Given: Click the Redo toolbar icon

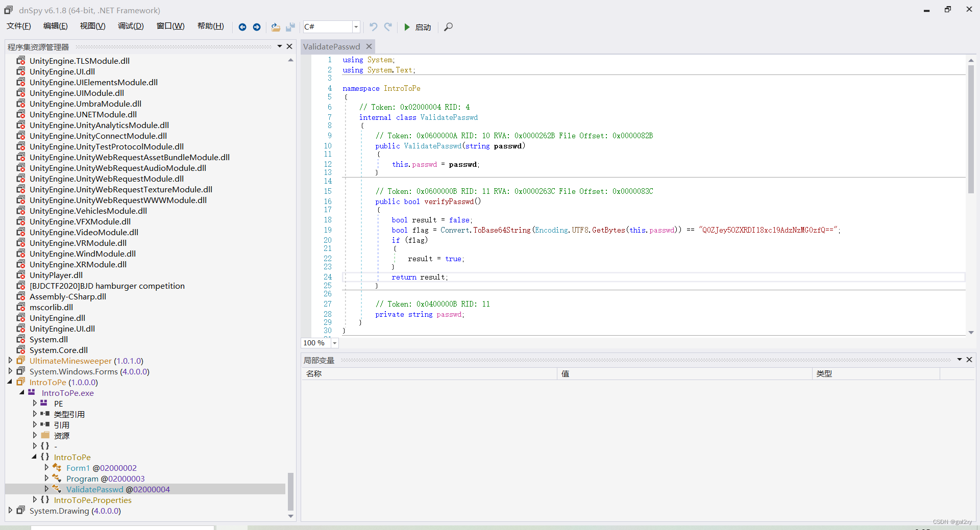Looking at the screenshot, I should click(x=388, y=27).
